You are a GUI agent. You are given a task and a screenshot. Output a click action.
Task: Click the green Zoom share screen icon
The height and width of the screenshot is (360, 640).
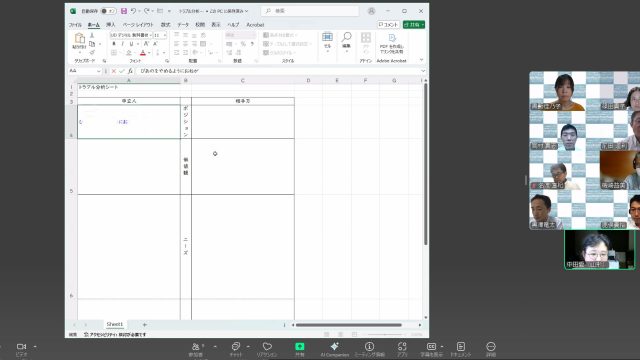click(x=300, y=347)
